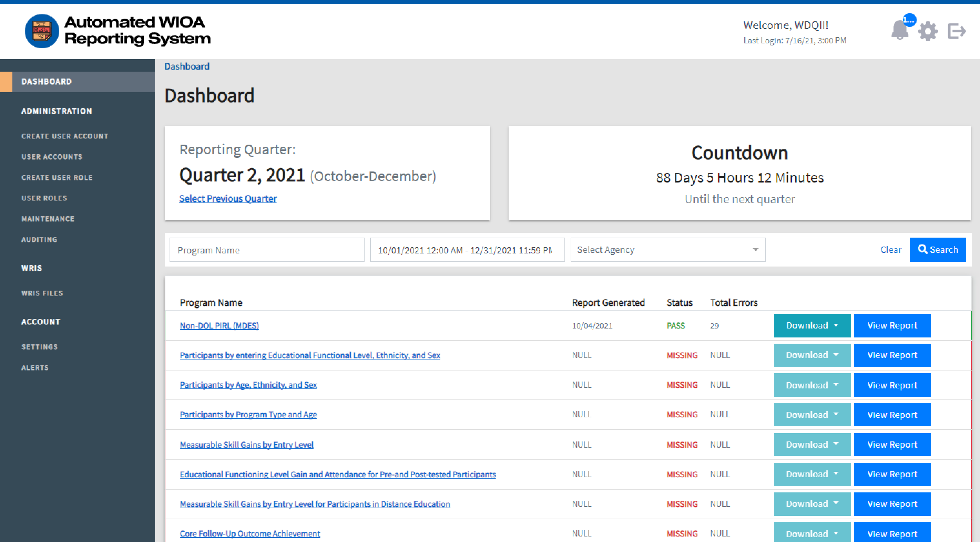The height and width of the screenshot is (542, 980).
Task: Open Download dropdown for Measurable Skill Gains by Entry Level
Action: (x=812, y=445)
